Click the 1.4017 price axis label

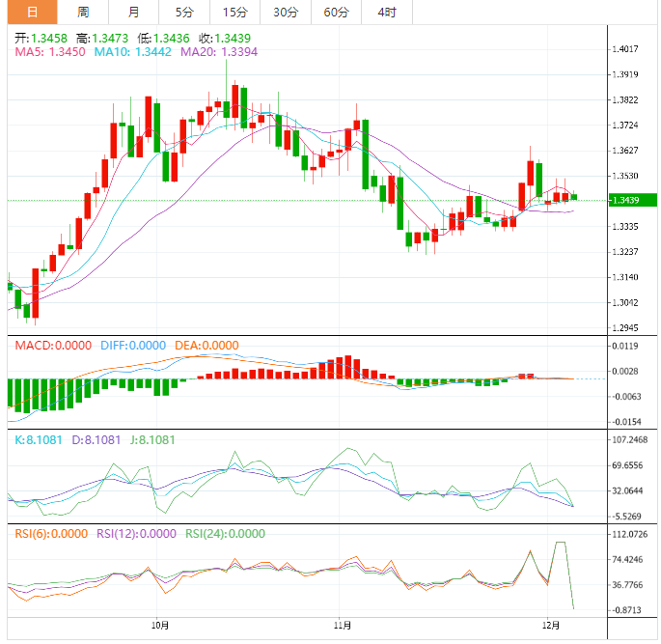625,49
